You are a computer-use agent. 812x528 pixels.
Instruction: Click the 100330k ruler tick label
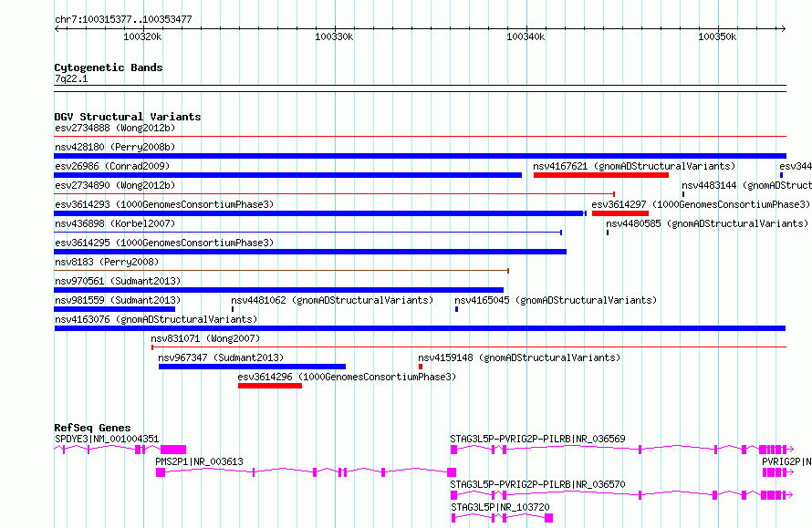[x=334, y=36]
